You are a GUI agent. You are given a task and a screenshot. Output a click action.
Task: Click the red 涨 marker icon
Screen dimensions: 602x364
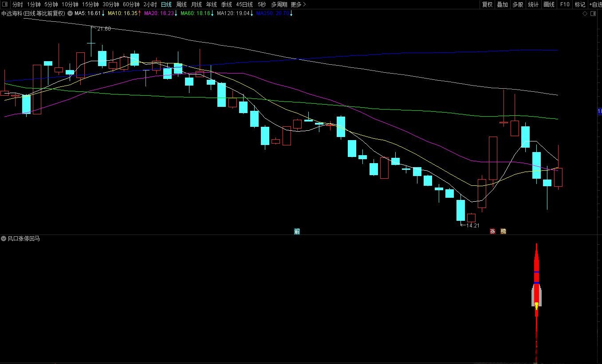(492, 231)
